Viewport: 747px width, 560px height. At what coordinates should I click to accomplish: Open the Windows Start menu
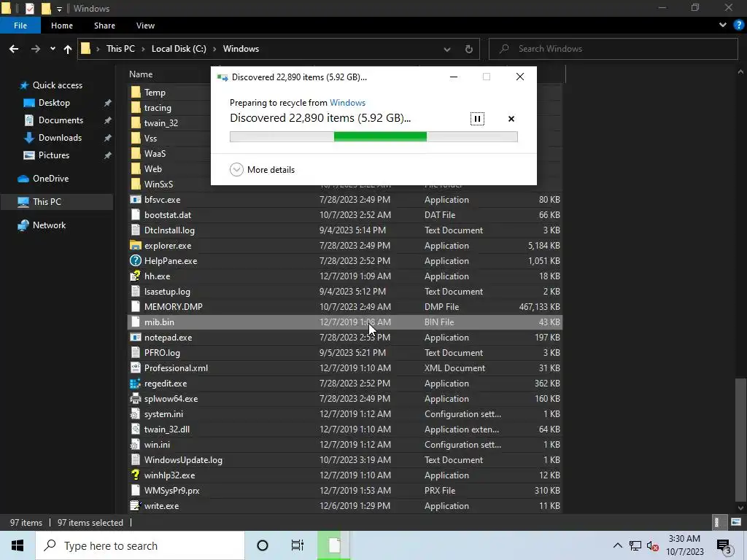(18, 545)
